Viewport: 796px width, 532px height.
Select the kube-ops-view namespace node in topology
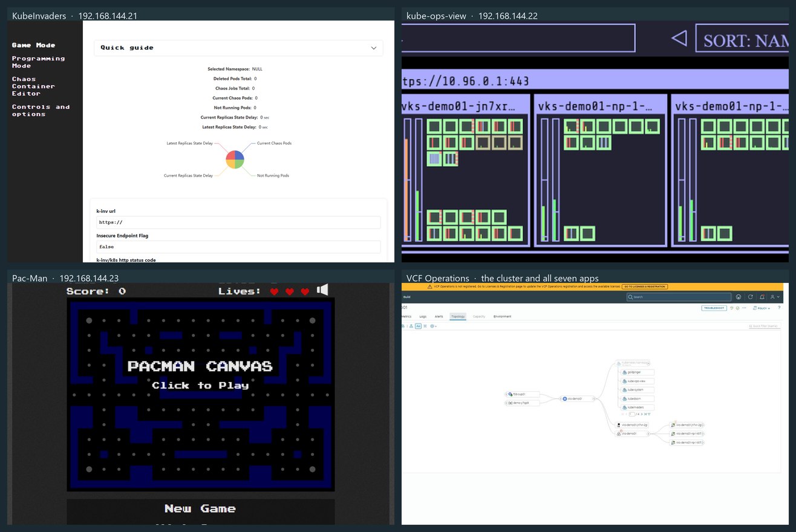(638, 381)
